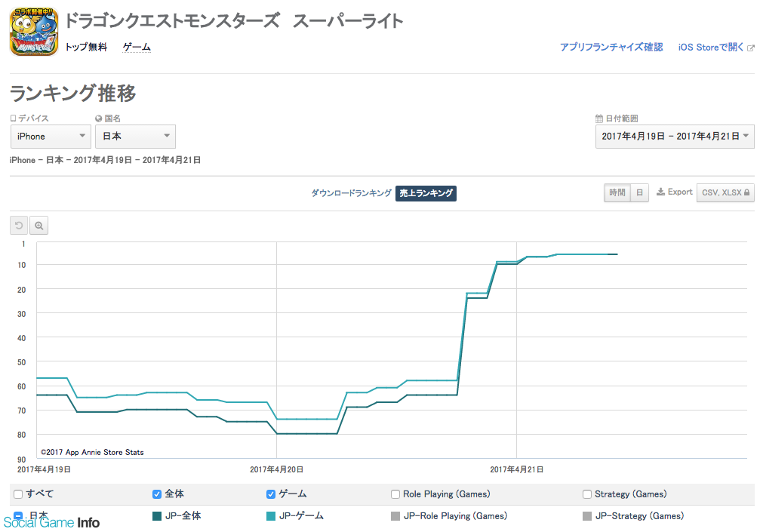This screenshot has width=760, height=532.
Task: Click the ランキング推移 heading
Action: (x=72, y=93)
